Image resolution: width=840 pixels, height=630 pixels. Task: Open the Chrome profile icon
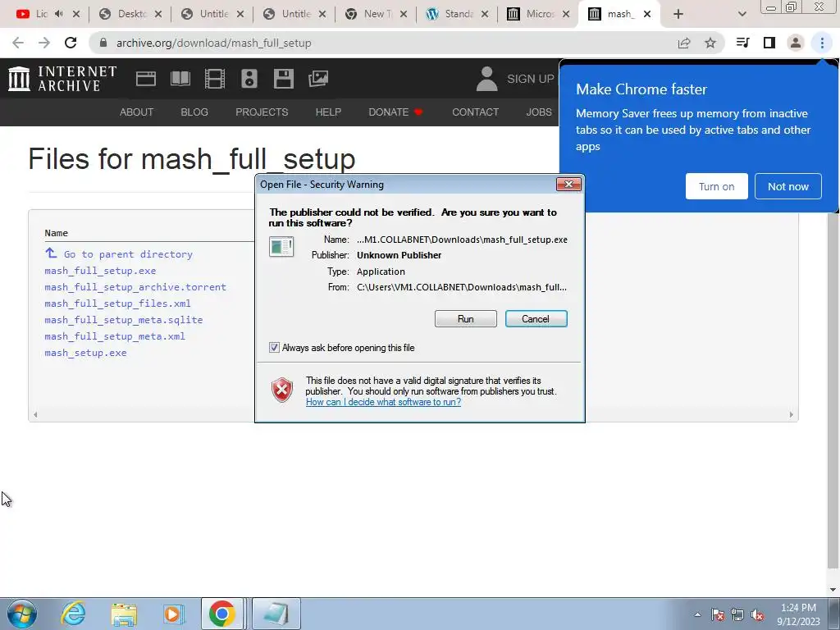point(796,43)
